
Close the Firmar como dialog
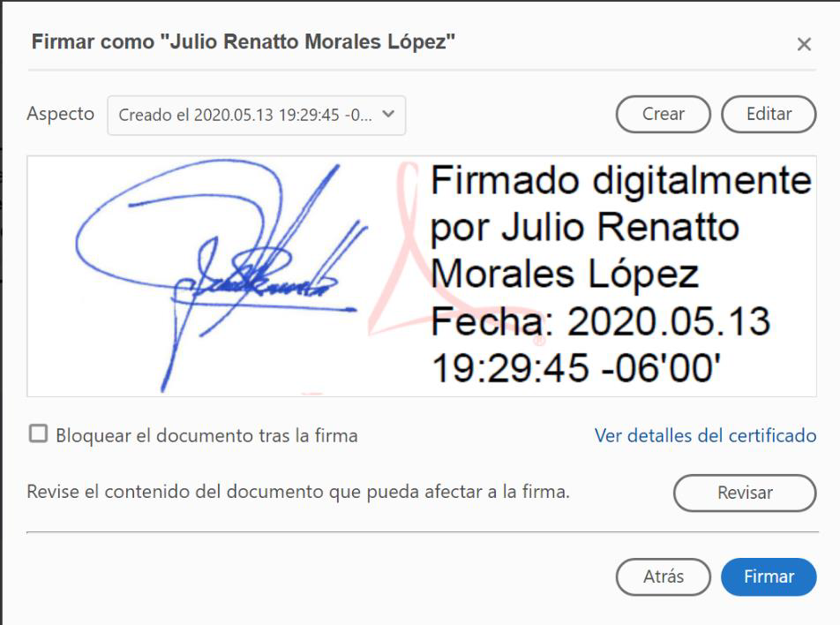804,44
